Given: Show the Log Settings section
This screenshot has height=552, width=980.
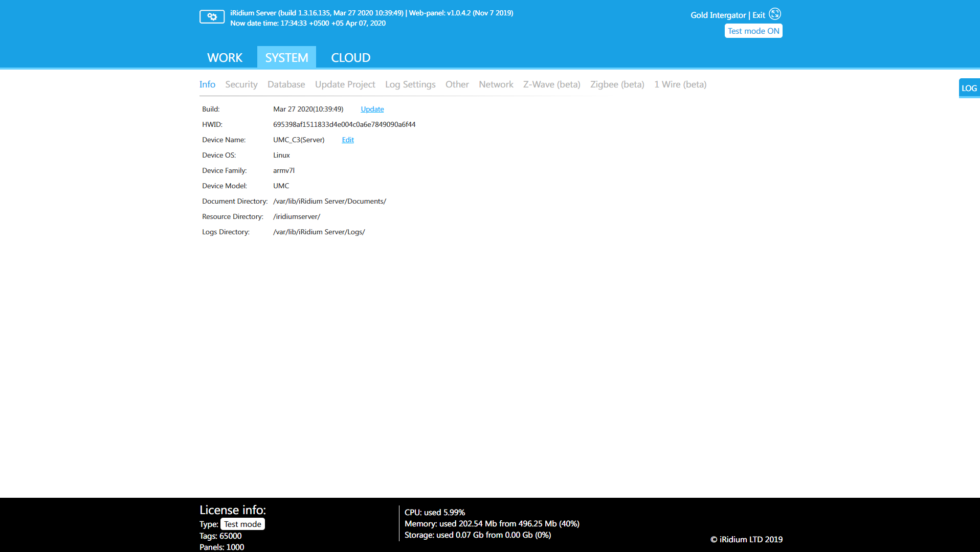Looking at the screenshot, I should pos(410,84).
